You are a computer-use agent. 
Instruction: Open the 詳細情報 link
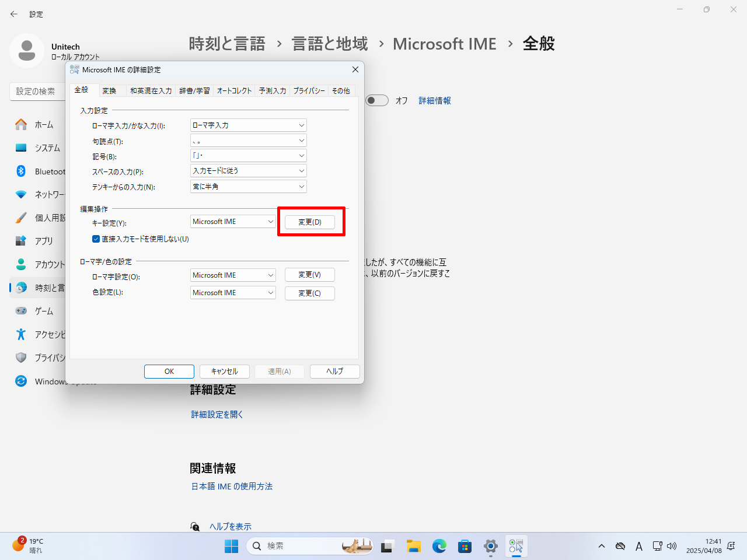click(x=435, y=100)
